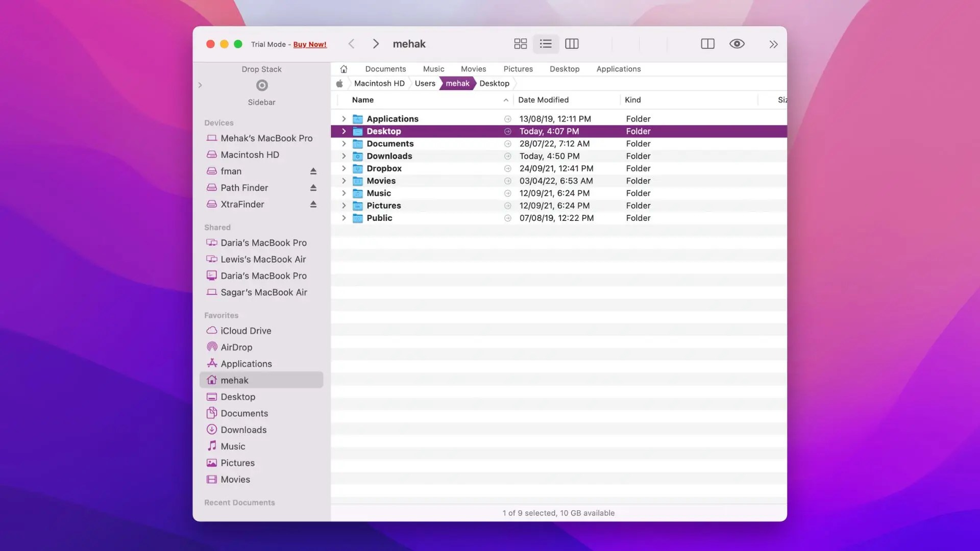
Task: Click the Buy Now! trial link
Action: (310, 44)
